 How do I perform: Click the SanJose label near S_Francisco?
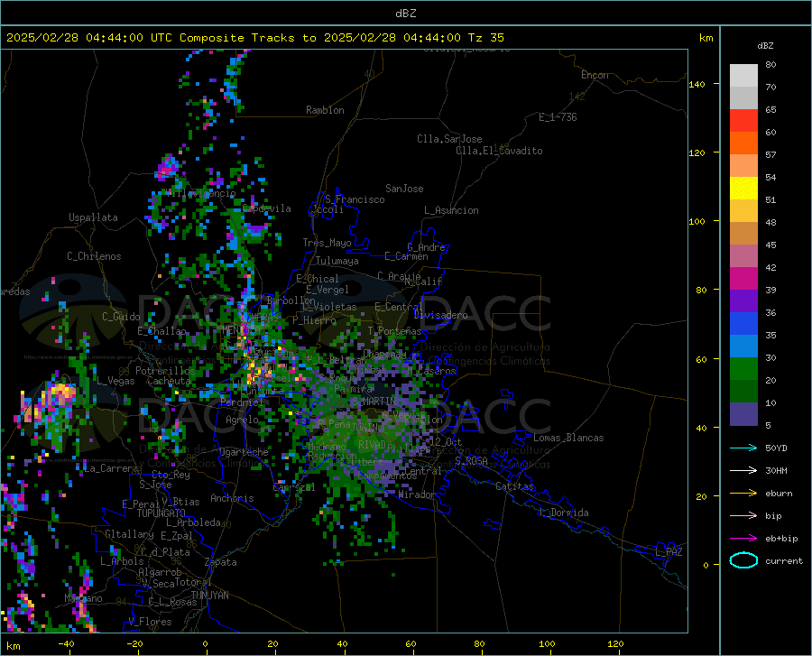404,189
